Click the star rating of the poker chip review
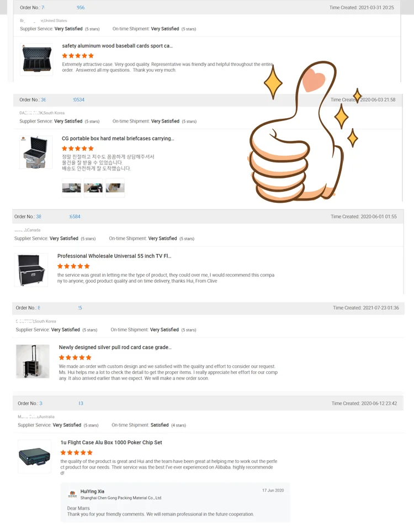This screenshot has width=414, height=532. point(77,452)
